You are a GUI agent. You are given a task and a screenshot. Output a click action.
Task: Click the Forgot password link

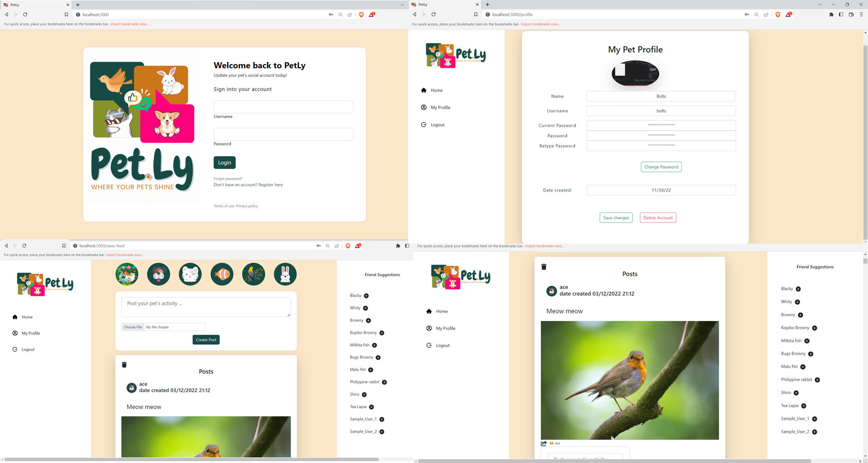click(228, 179)
